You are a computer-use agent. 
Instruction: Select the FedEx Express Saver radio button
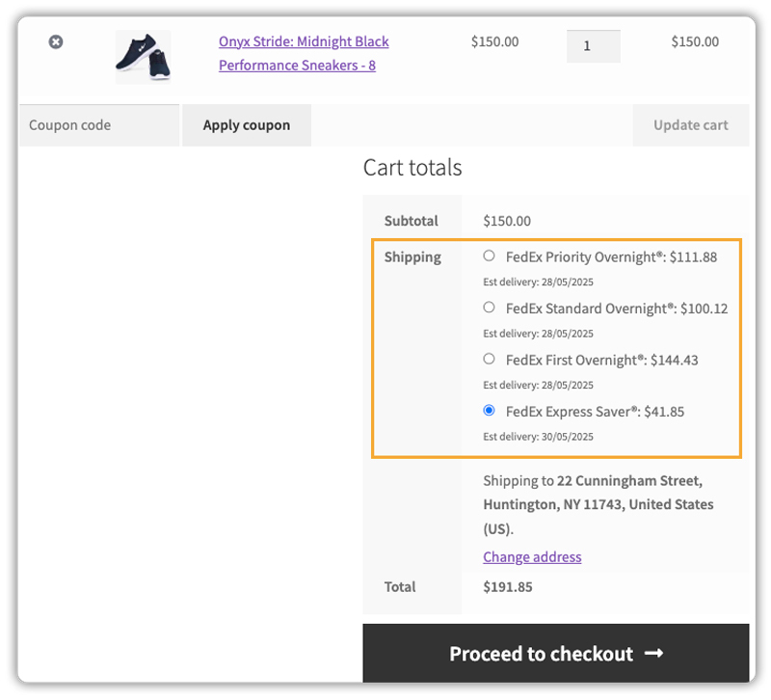pos(489,410)
